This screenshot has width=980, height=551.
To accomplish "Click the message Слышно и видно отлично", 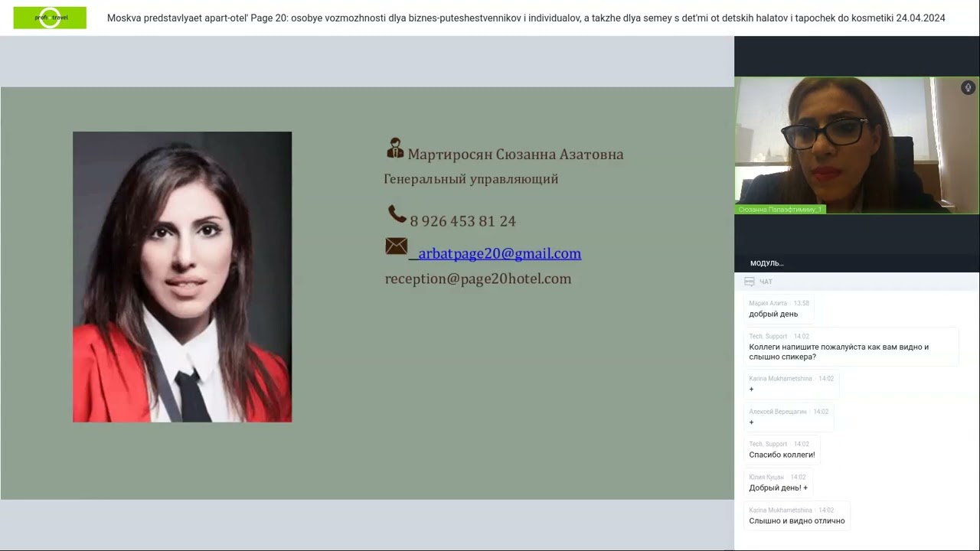I will (797, 521).
